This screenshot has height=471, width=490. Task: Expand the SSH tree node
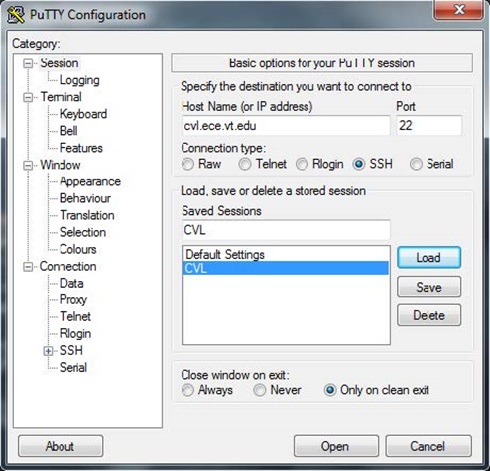pos(48,351)
